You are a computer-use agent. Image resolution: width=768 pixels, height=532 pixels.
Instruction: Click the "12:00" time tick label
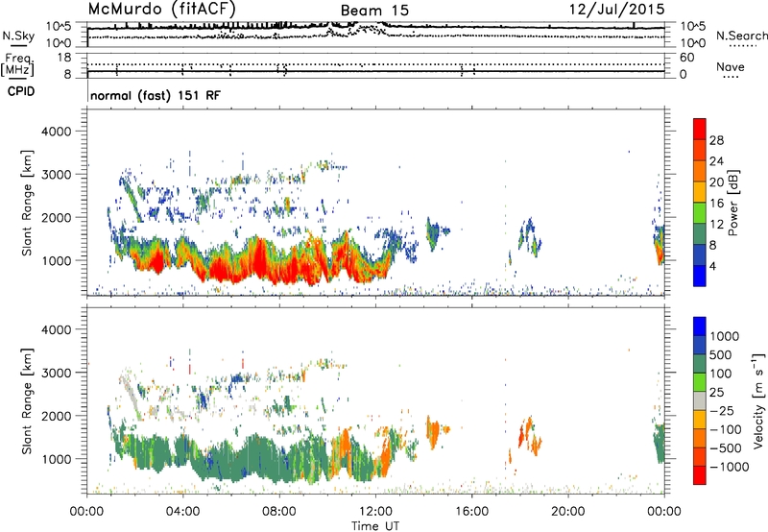(x=375, y=512)
